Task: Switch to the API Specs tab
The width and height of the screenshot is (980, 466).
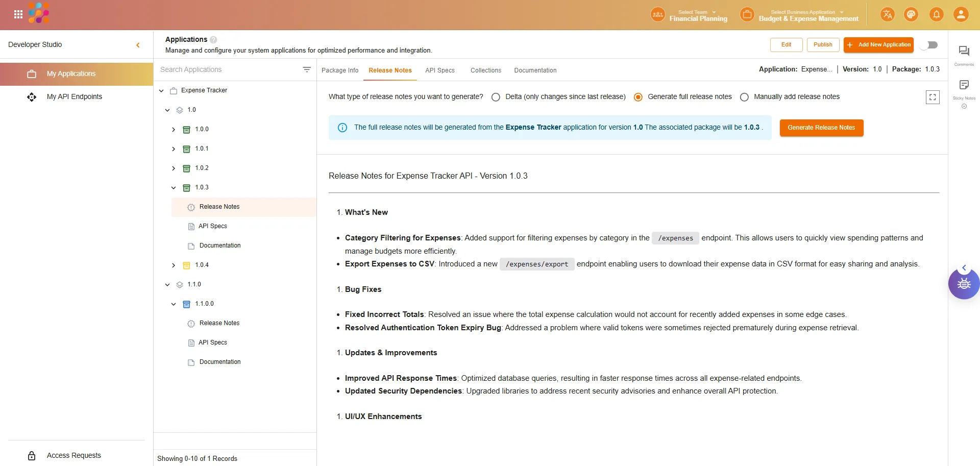Action: (x=439, y=70)
